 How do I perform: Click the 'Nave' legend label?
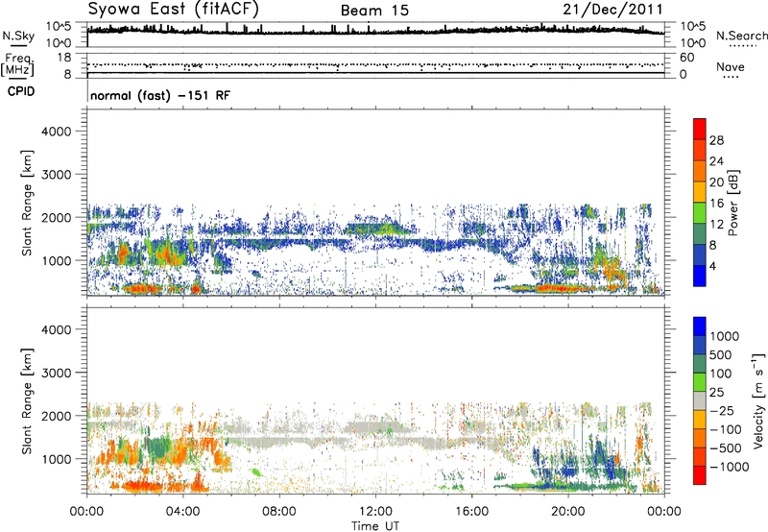[731, 67]
